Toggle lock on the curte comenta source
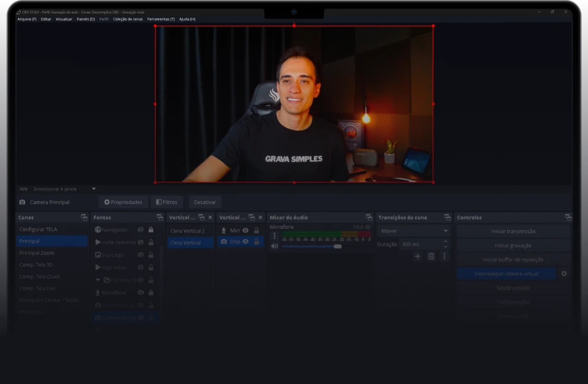Screen dimensions: 588x384 pos(151,242)
